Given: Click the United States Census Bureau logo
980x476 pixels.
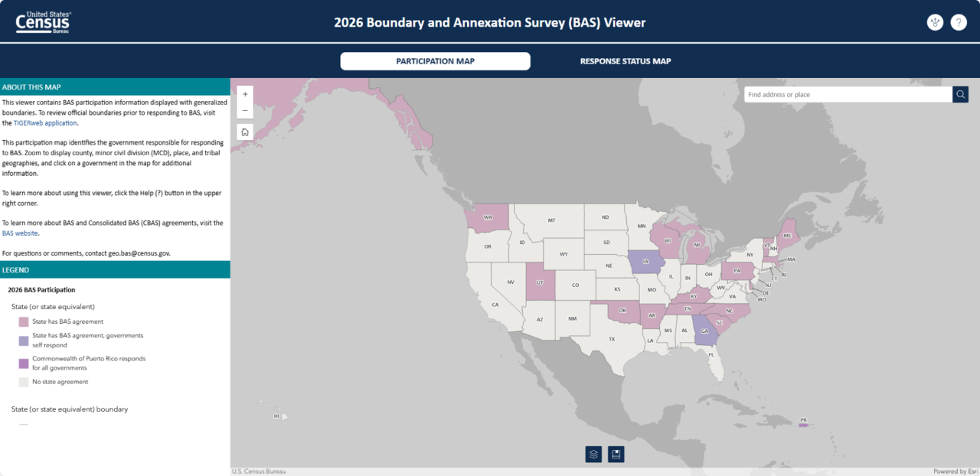Looking at the screenshot, I should 42,21.
